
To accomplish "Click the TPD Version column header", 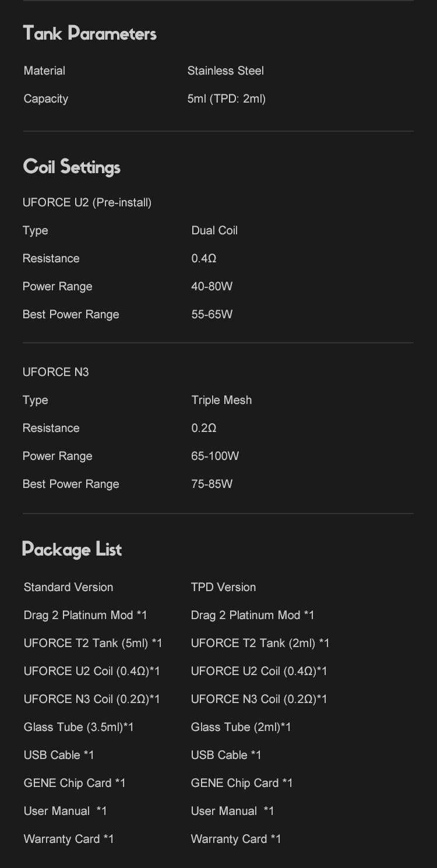I will pyautogui.click(x=224, y=587).
